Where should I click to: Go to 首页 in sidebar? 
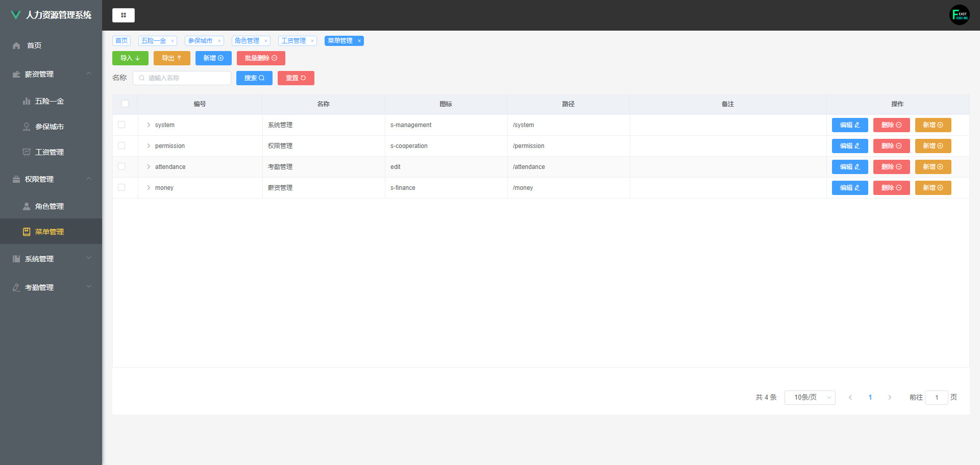pyautogui.click(x=51, y=45)
